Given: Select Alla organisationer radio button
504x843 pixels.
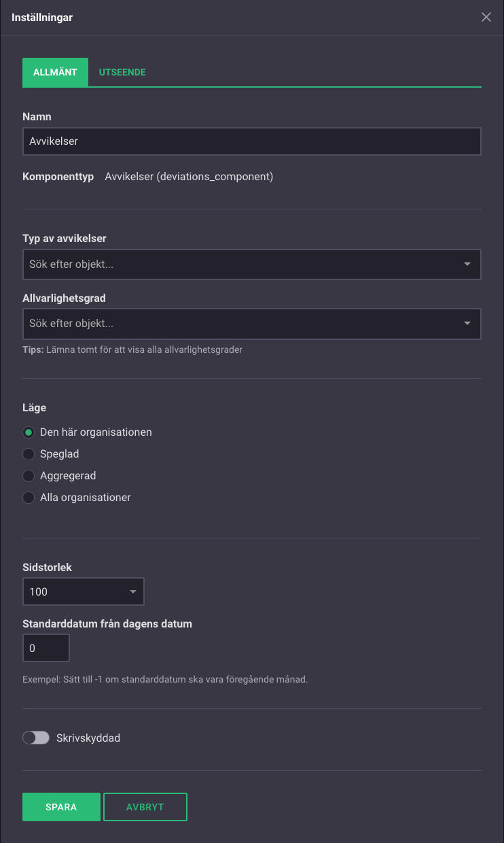Looking at the screenshot, I should pos(29,498).
